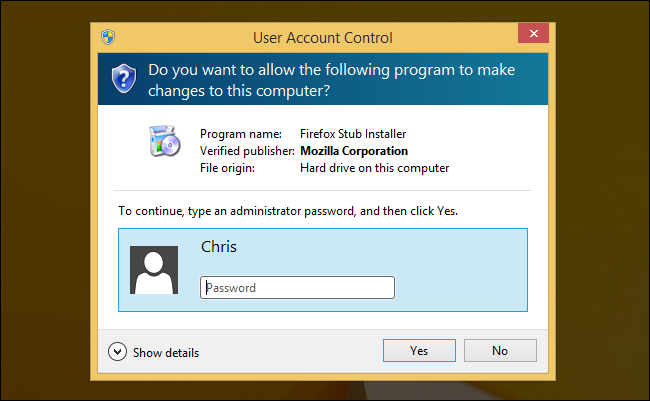Expand details with the circled chevron arrow
Viewport: 650px width, 401px height.
[x=118, y=351]
